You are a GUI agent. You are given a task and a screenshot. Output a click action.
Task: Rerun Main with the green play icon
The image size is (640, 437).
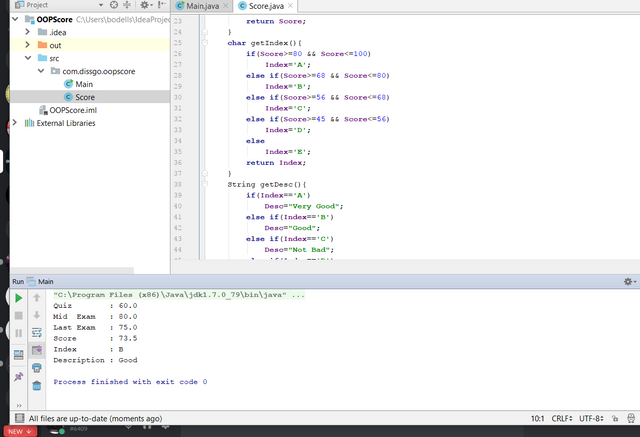[x=18, y=298]
